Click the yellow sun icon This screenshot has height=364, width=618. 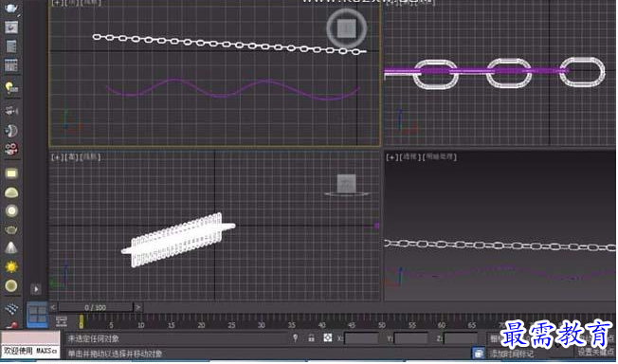(x=11, y=267)
